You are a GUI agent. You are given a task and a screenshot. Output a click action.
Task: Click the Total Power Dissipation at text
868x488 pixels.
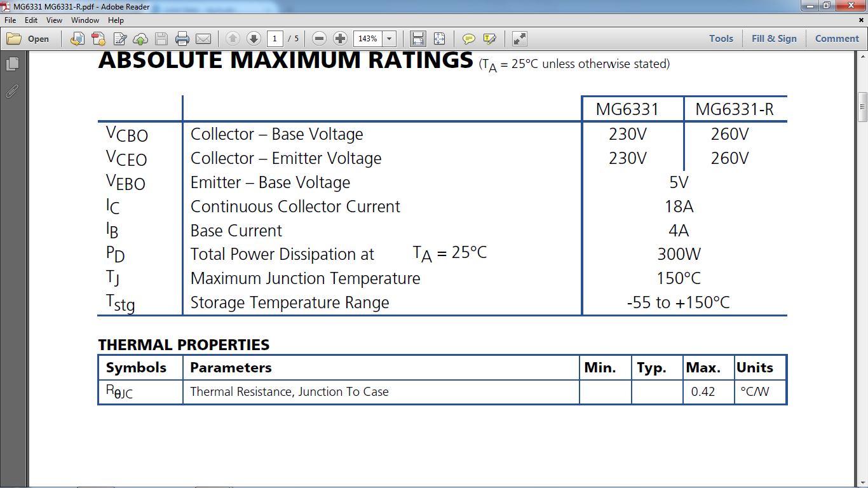coord(282,255)
